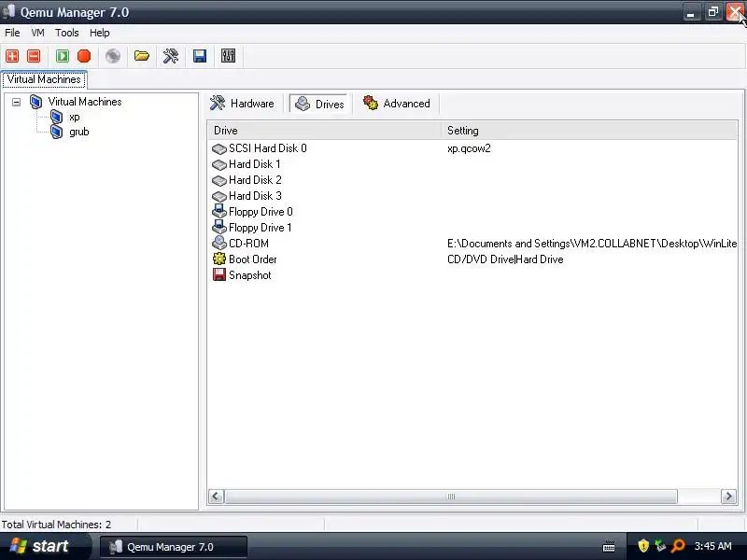The height and width of the screenshot is (560, 747).
Task: Click the Virtual Machines root node icon
Action: pos(35,102)
